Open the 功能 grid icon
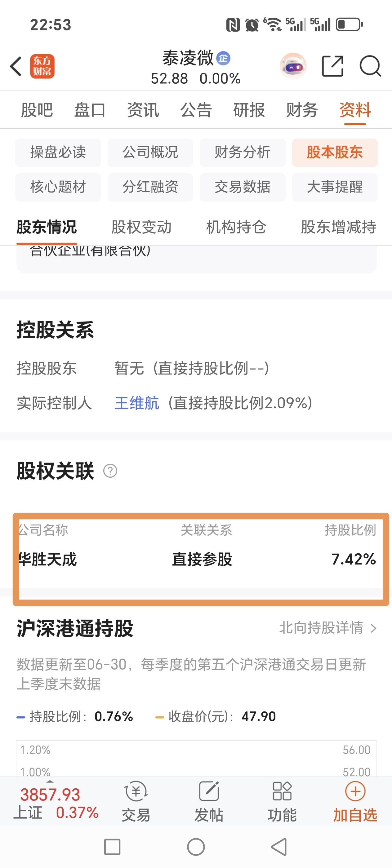The image size is (392, 868). click(x=282, y=791)
